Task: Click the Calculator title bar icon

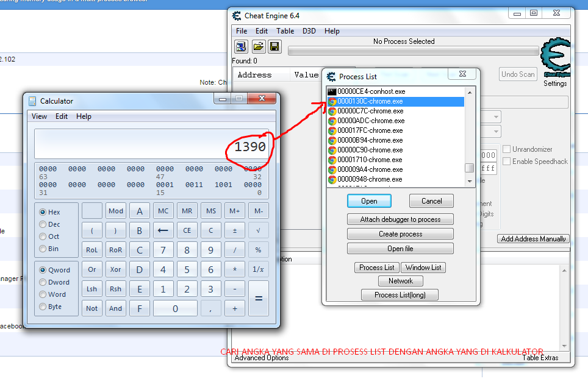Action: [32, 101]
